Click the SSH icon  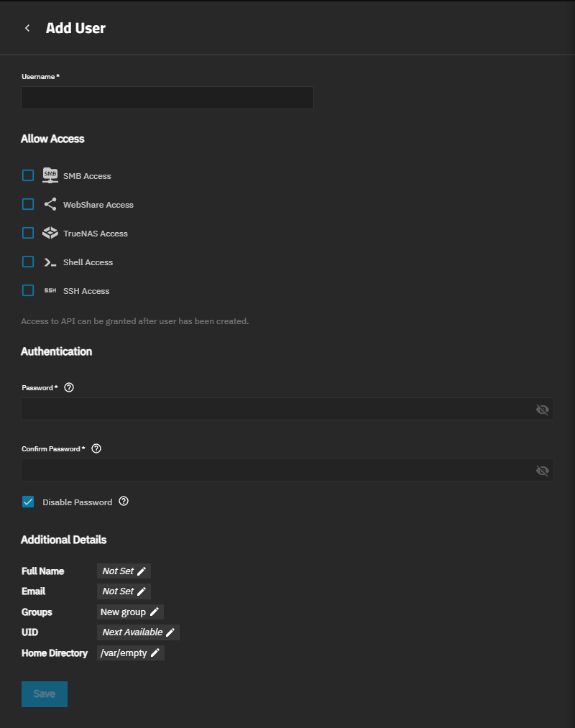pyautogui.click(x=50, y=290)
